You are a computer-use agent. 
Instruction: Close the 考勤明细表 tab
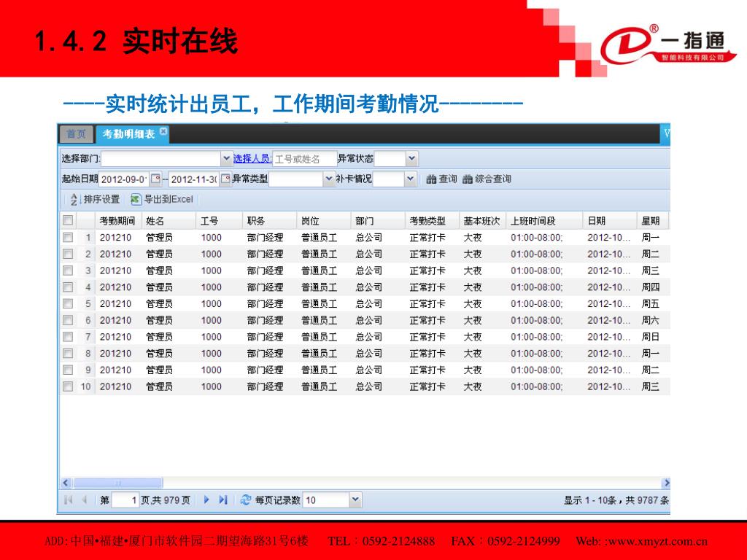[x=163, y=131]
